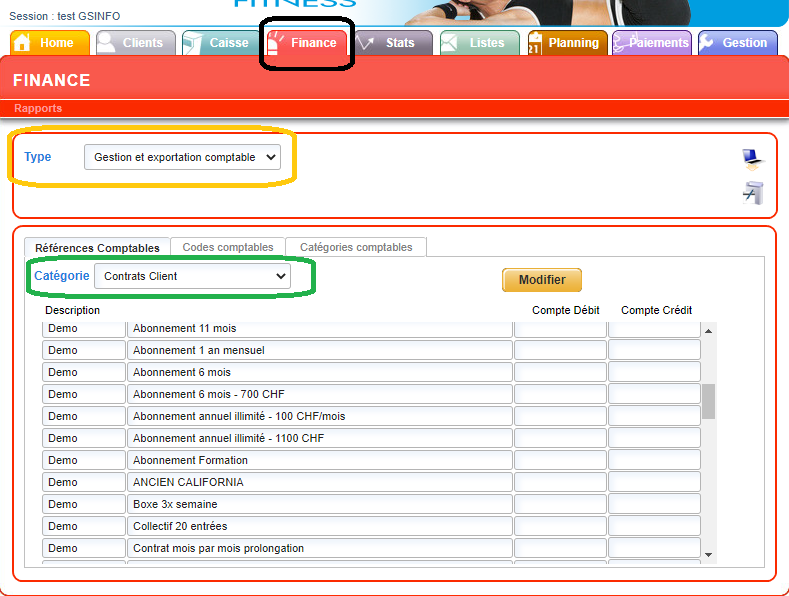The image size is (789, 596).
Task: Go to the Clients section
Action: pyautogui.click(x=136, y=43)
